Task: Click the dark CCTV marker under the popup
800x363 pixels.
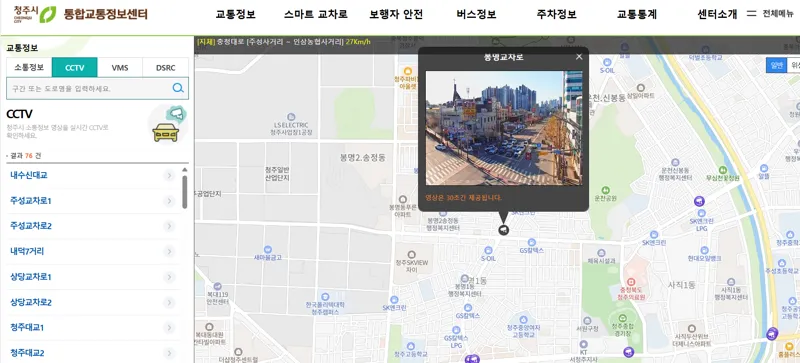Action: click(504, 230)
